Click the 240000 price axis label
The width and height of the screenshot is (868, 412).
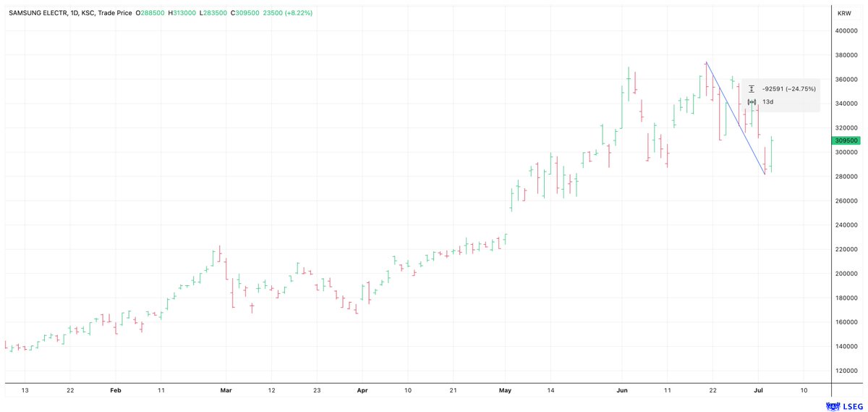845,225
